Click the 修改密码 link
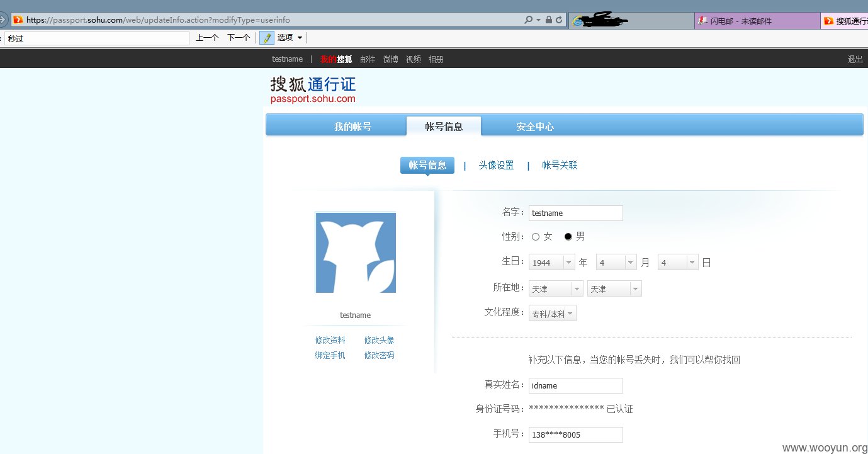This screenshot has height=454, width=868. (379, 355)
